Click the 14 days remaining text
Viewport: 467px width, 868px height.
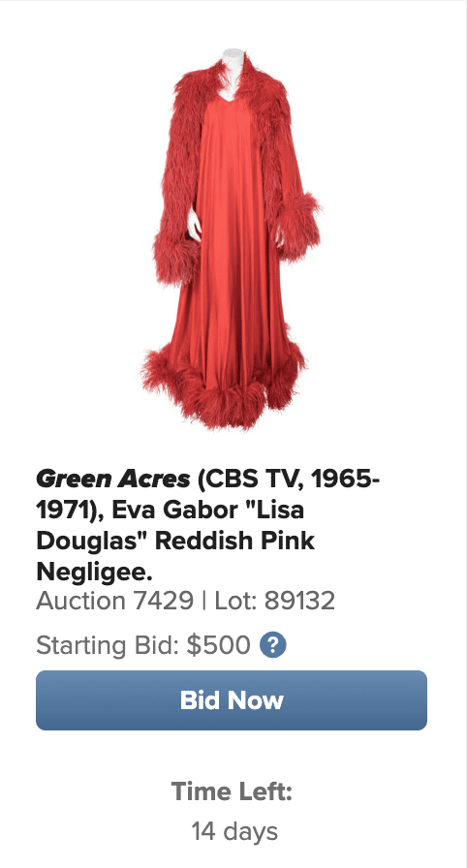click(x=234, y=831)
